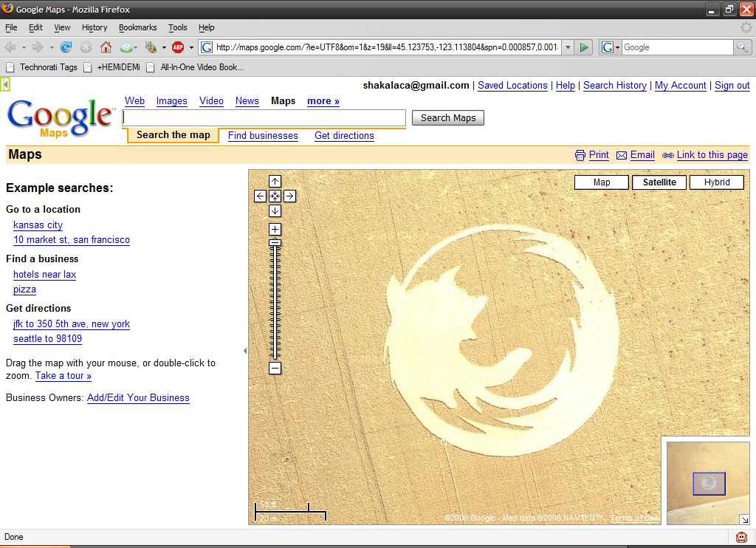The image size is (756, 548).
Task: Collapse the overview map with corner arrow
Action: pyautogui.click(x=744, y=519)
